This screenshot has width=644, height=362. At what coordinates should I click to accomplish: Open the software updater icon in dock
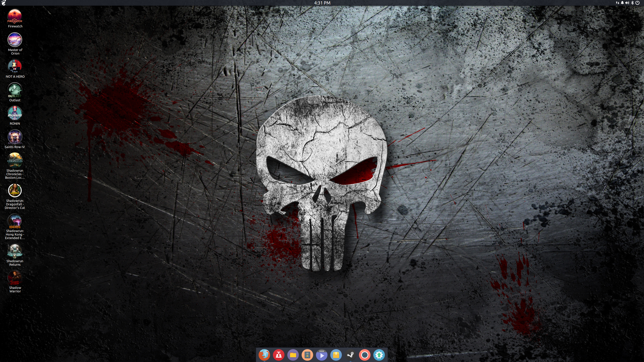coord(379,355)
